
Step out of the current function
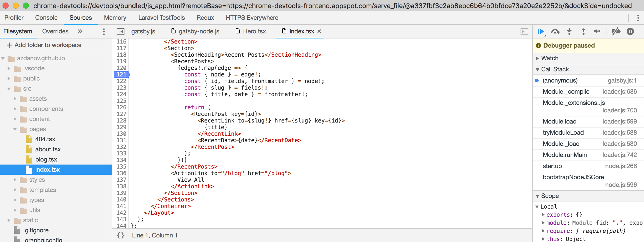(x=584, y=31)
